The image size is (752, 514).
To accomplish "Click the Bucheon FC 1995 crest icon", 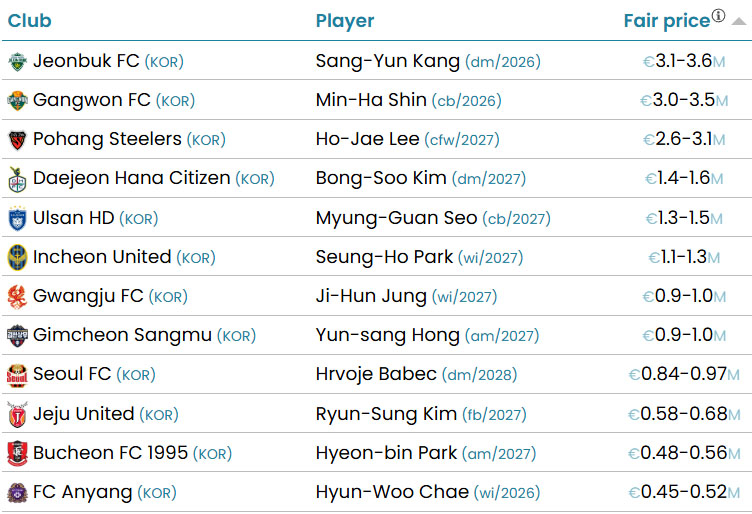I will 17,453.
